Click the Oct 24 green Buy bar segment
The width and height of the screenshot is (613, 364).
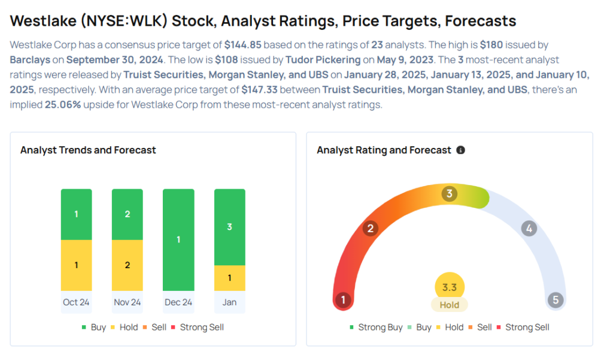point(76,214)
